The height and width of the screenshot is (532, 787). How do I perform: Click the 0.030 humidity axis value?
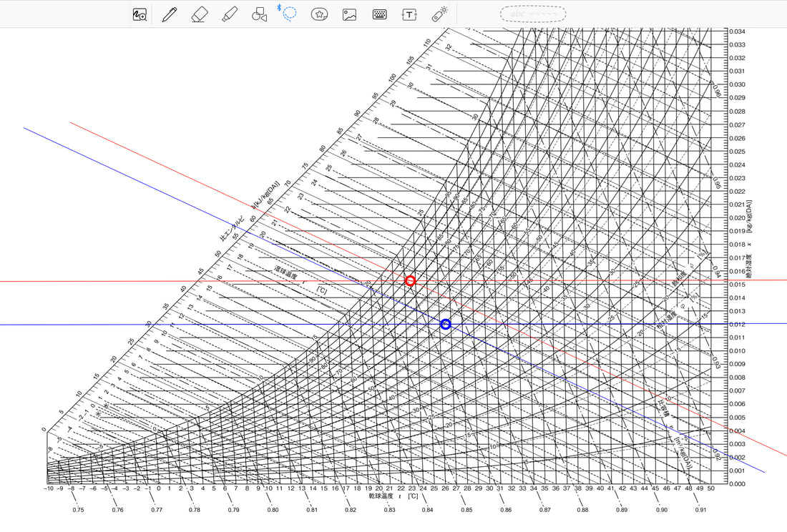point(737,84)
